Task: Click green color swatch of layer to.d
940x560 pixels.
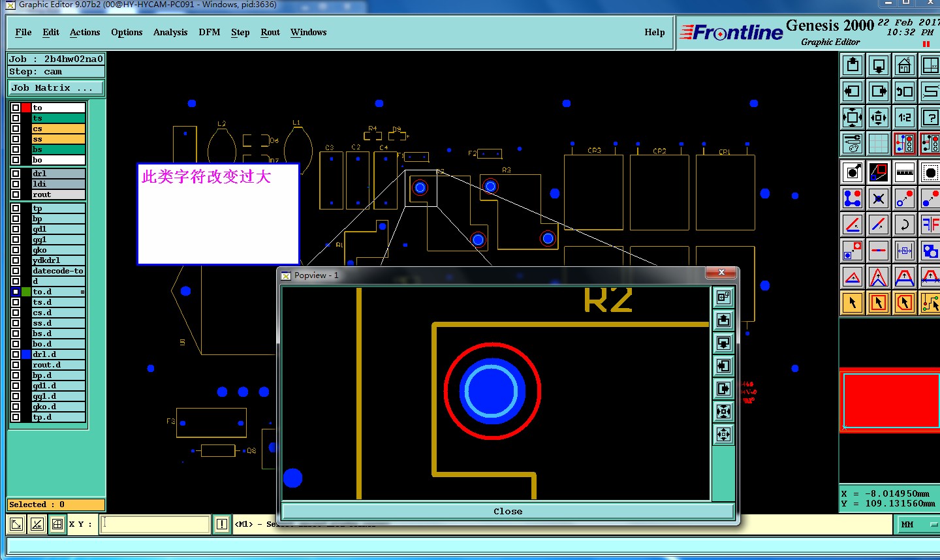Action: (26, 292)
